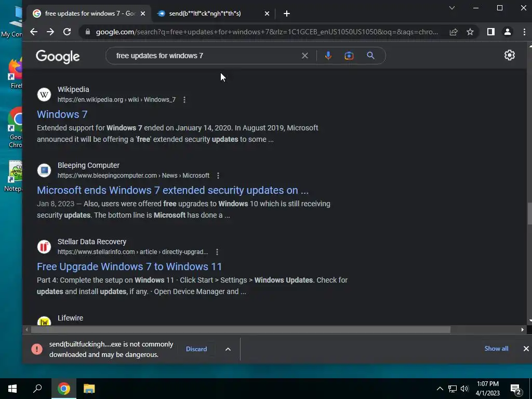532x399 pixels.
Task: Click the horizontal scrollbar thumb
Action: pos(241,329)
